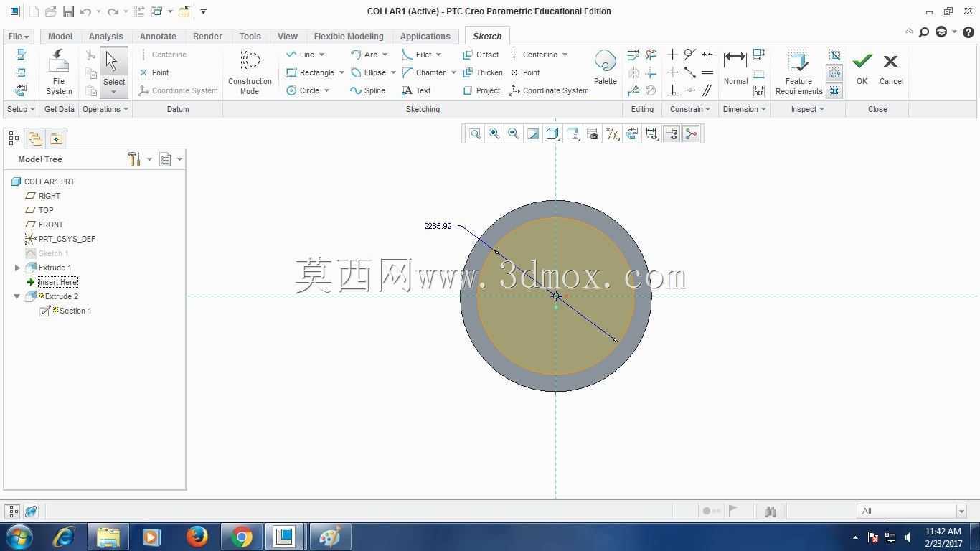Insert sketch Text
Screen dimensions: 980x551
pos(416,90)
